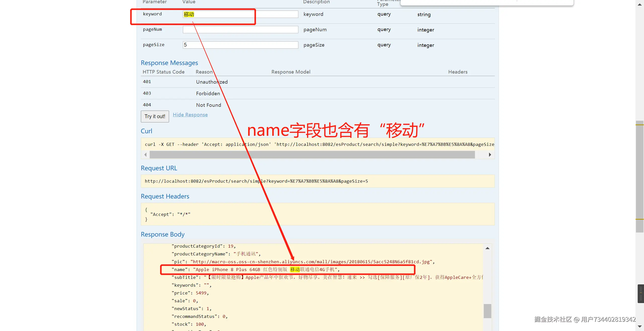The width and height of the screenshot is (644, 331).
Task: Click the string data type in keyword row
Action: 424,14
